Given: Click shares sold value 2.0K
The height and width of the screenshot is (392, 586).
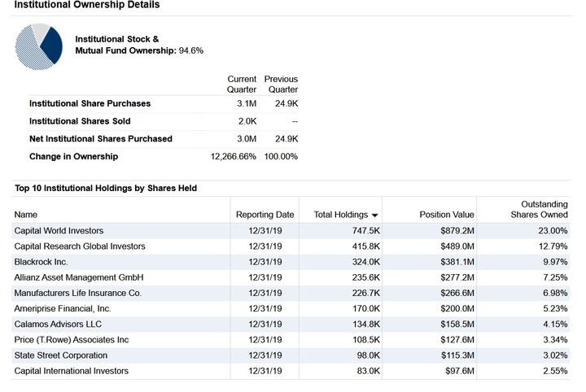Looking at the screenshot, I should click(247, 121).
